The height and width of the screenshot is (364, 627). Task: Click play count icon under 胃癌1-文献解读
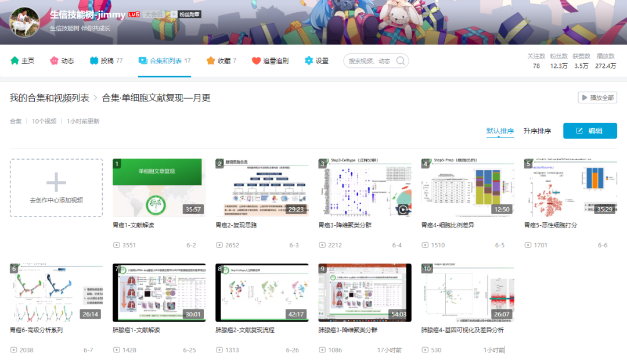click(x=116, y=245)
